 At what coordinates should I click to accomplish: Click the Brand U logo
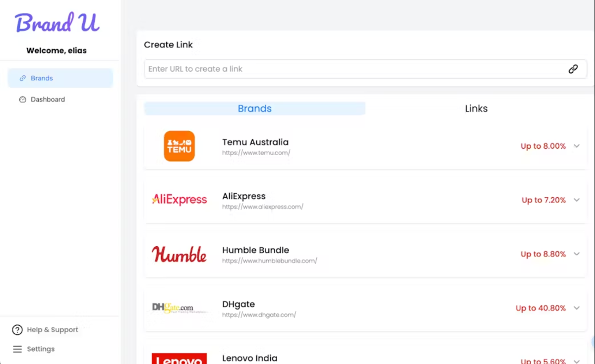pos(57,22)
